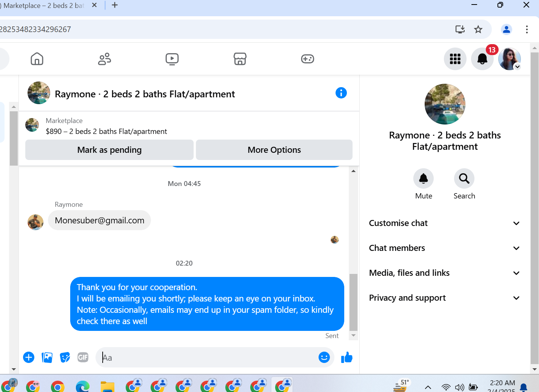Image resolution: width=539 pixels, height=392 pixels.
Task: Click the Sent status label
Action: [x=332, y=336]
